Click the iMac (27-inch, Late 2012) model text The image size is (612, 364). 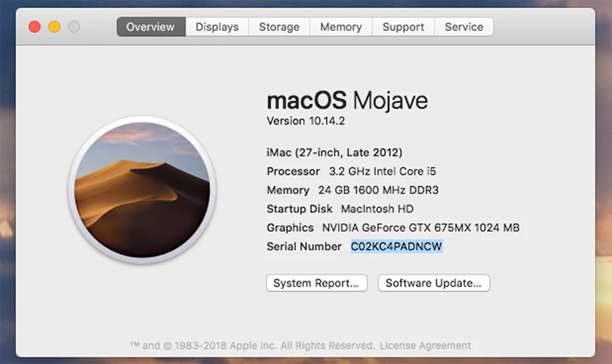click(335, 152)
